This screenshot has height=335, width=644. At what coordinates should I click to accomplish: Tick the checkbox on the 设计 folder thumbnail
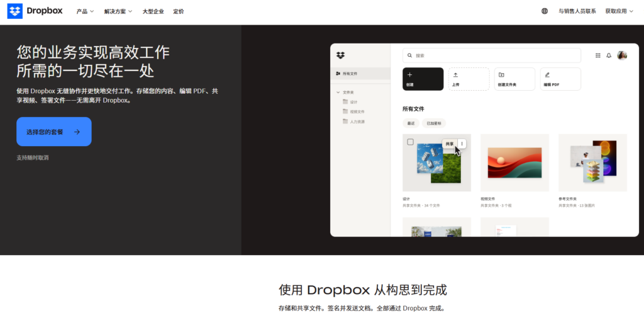click(x=411, y=142)
